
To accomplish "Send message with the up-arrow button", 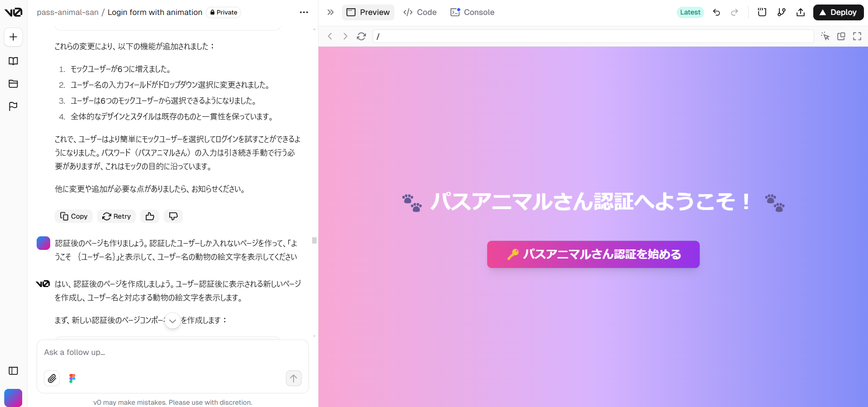I will click(294, 378).
